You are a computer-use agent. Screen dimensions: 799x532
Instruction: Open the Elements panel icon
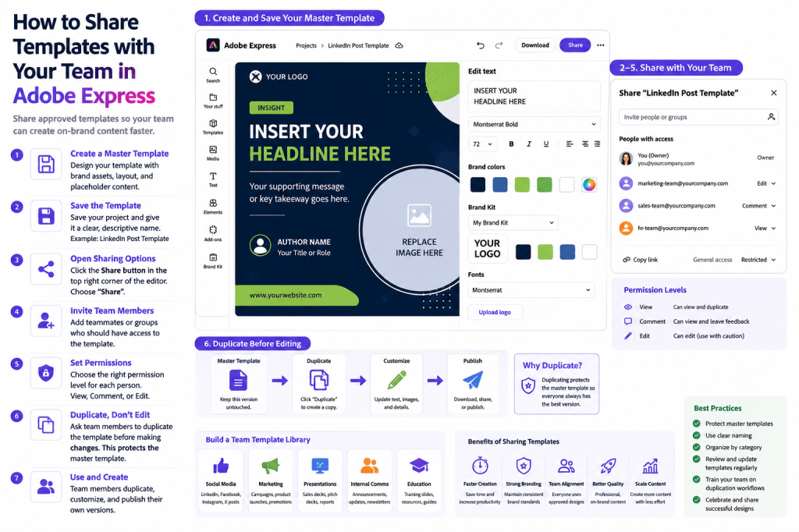(213, 207)
